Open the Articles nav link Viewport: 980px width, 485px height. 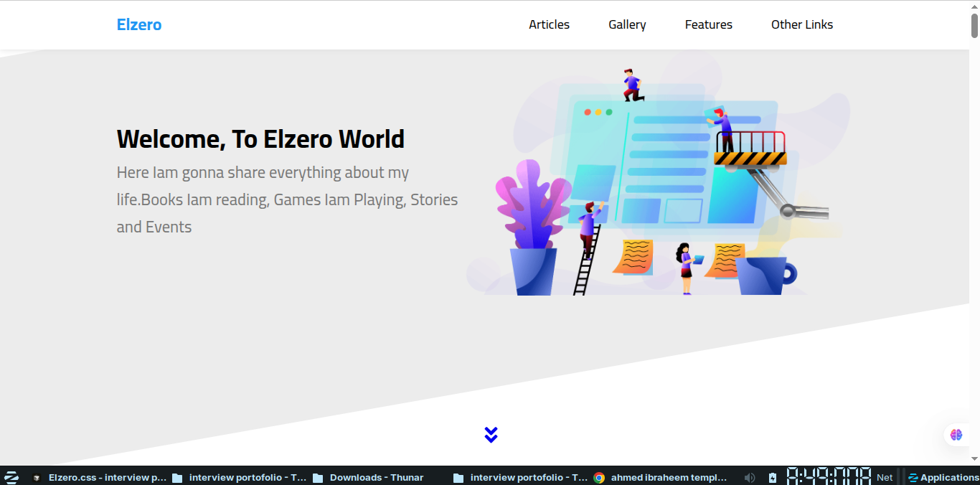(x=549, y=24)
